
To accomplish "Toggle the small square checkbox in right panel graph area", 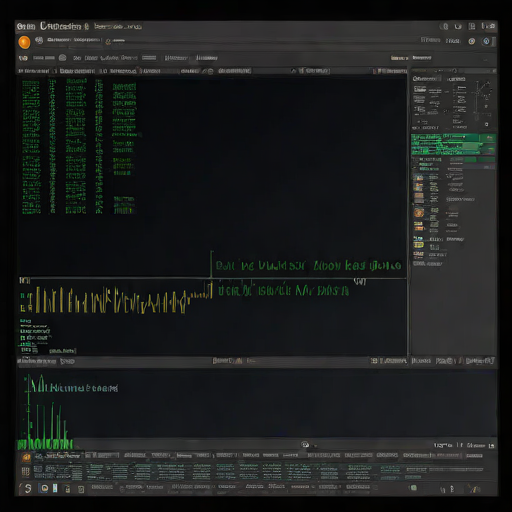I will tap(487, 124).
